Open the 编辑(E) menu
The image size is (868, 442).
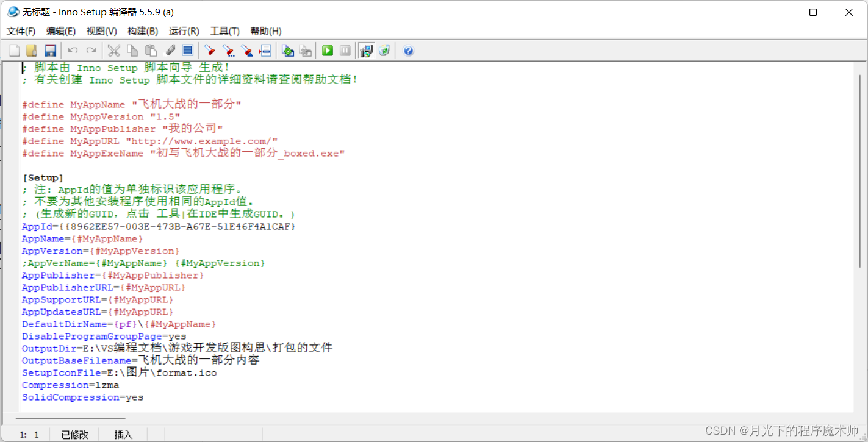61,31
